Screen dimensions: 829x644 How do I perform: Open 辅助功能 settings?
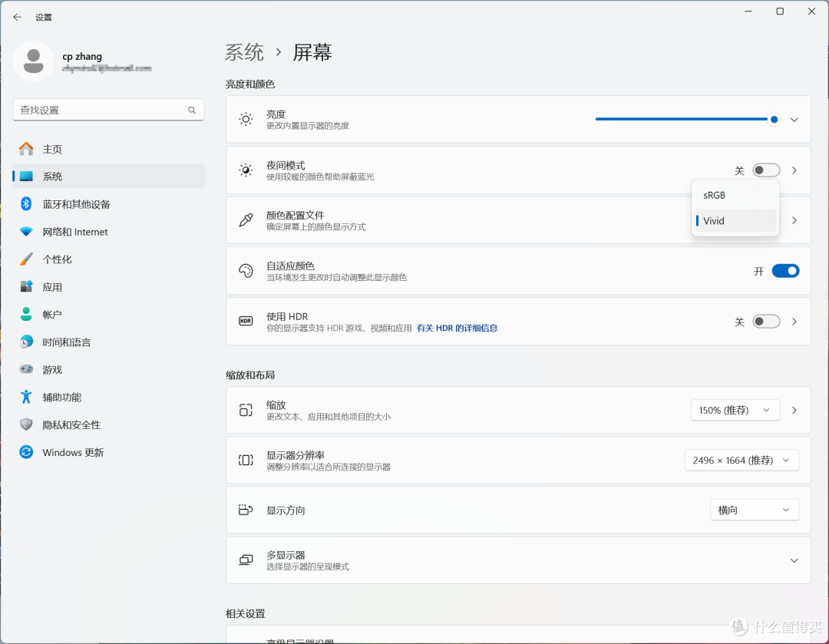tap(108, 397)
